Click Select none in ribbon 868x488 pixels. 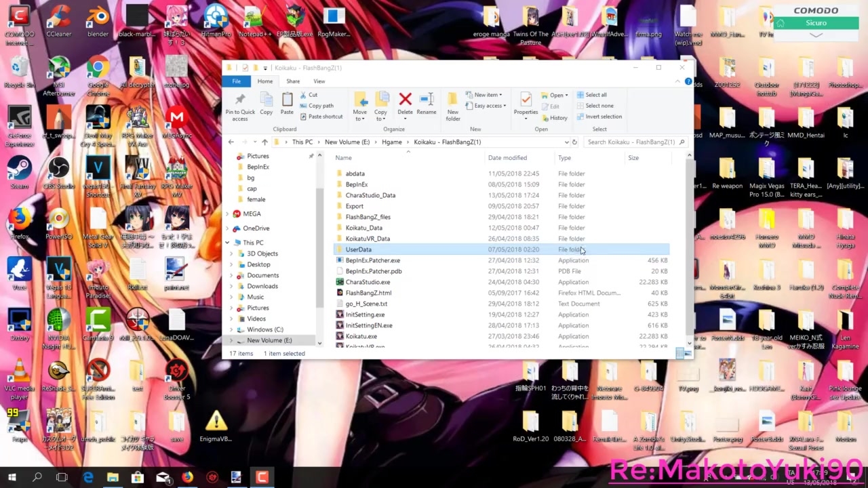click(x=595, y=106)
